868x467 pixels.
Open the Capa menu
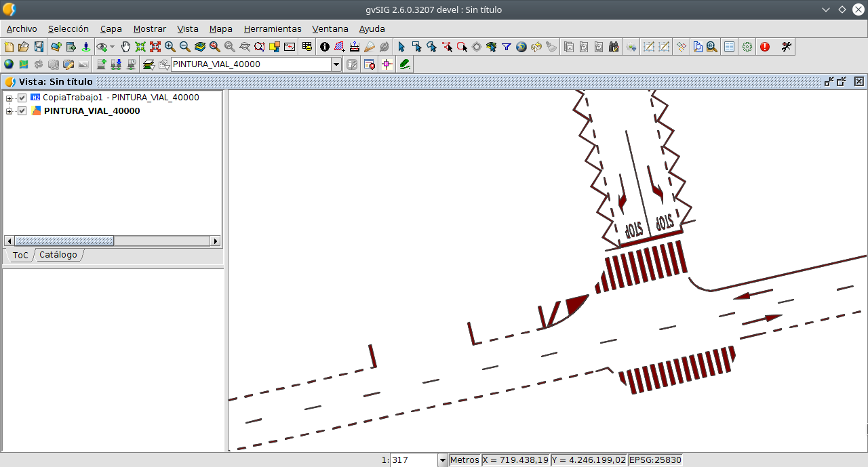(x=111, y=29)
